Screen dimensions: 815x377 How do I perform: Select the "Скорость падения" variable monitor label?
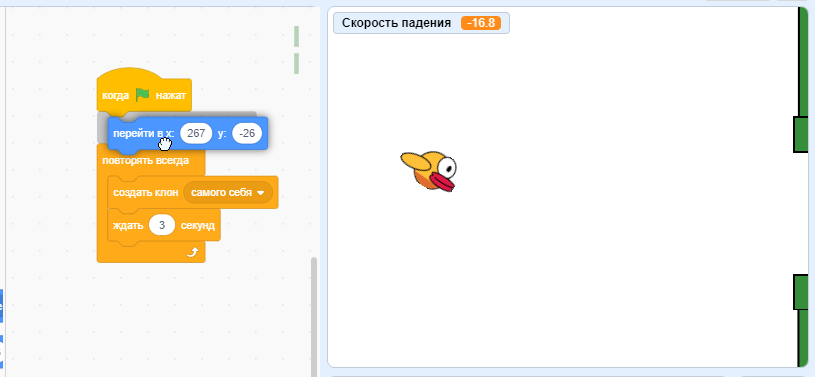point(396,23)
